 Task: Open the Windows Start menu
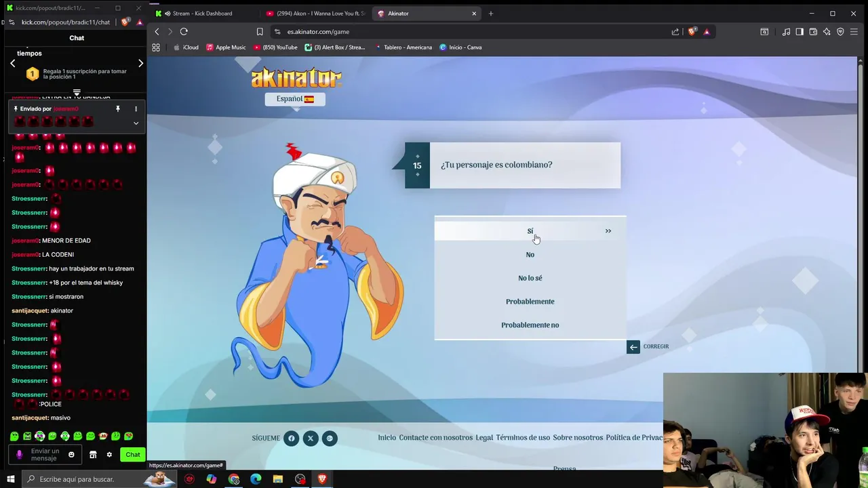10,479
